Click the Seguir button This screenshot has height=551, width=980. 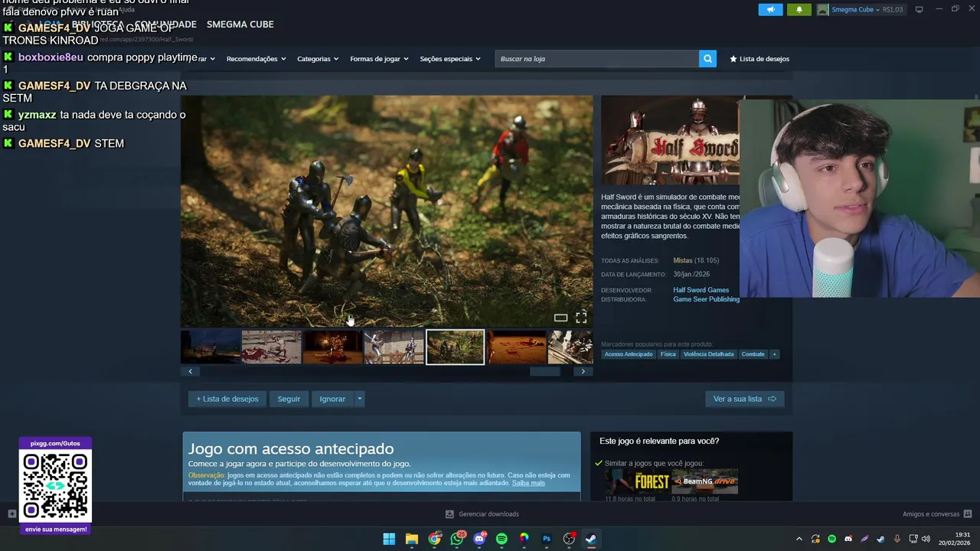[289, 399]
